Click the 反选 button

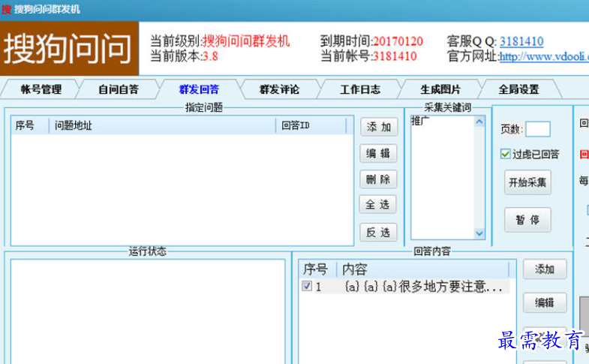point(378,232)
